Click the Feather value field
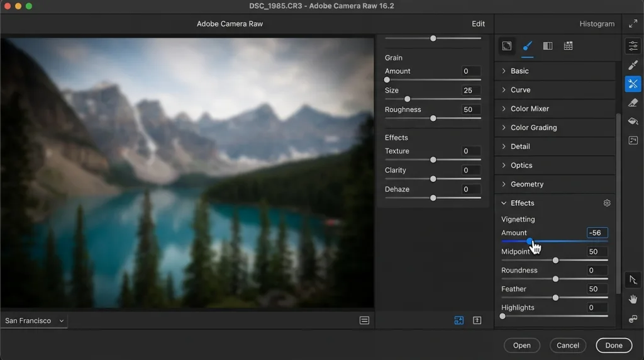This screenshot has height=360, width=644. click(597, 289)
